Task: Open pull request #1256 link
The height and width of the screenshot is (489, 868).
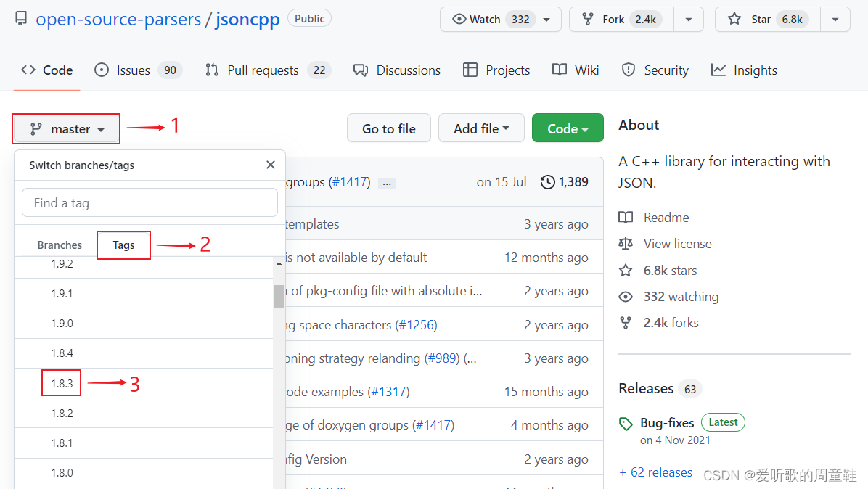Action: click(x=417, y=325)
